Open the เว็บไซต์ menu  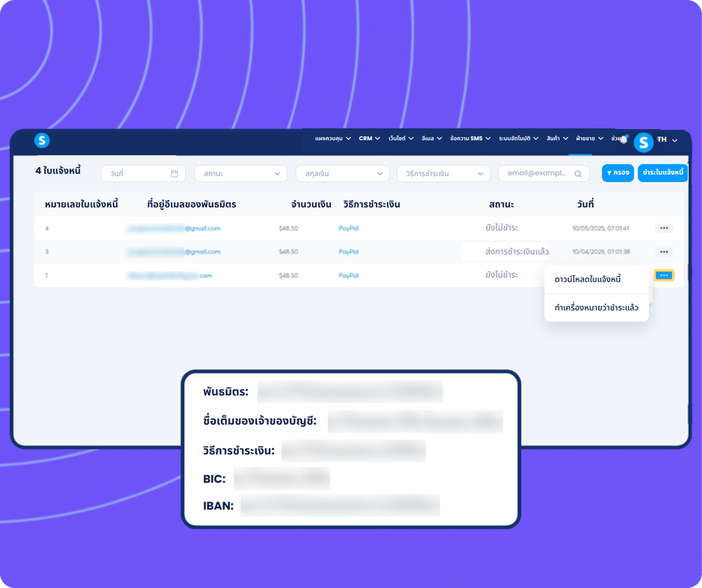click(401, 138)
